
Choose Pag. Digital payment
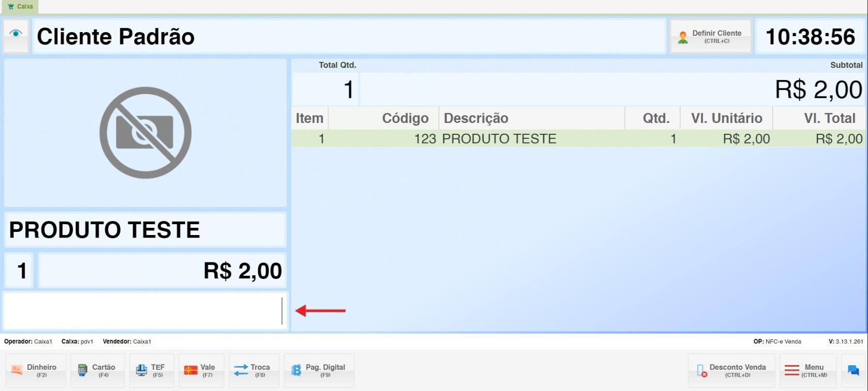319,370
